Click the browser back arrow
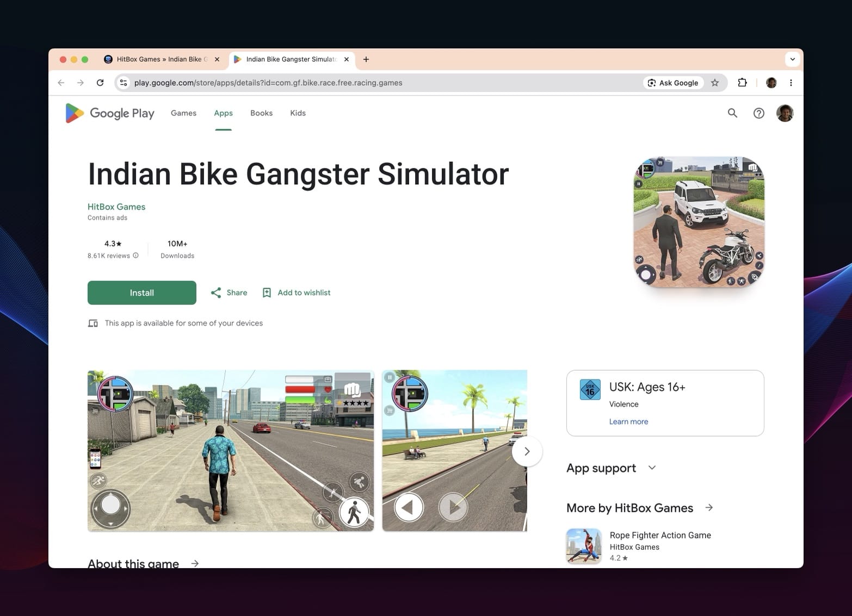 [61, 83]
